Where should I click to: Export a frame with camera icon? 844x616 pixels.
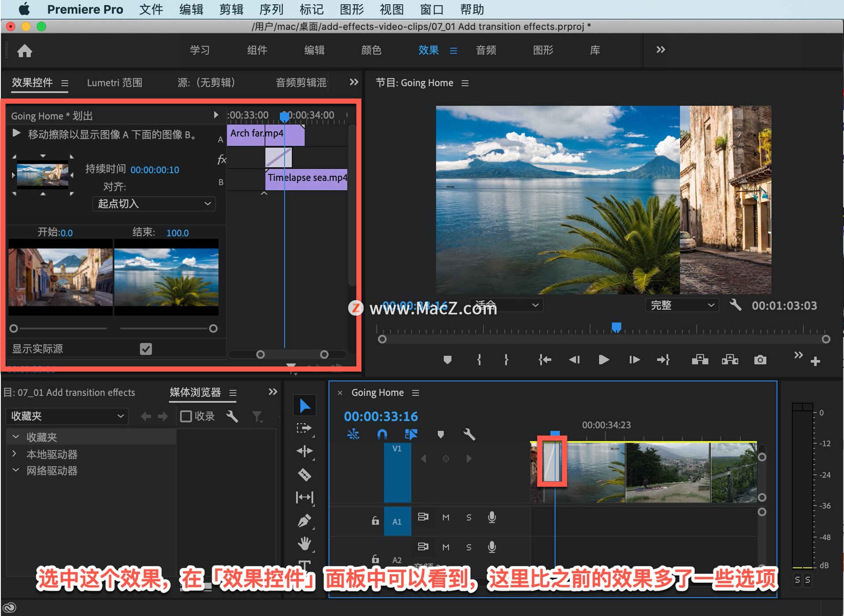tap(760, 360)
